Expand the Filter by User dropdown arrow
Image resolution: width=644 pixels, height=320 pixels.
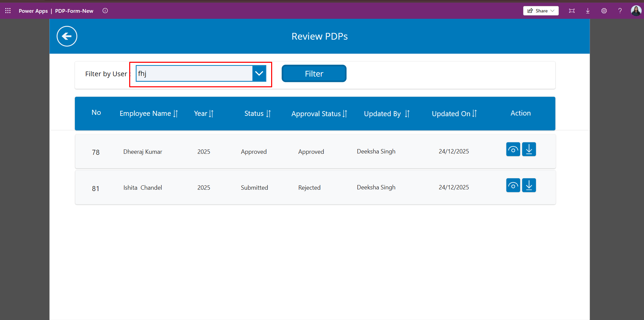click(x=259, y=74)
